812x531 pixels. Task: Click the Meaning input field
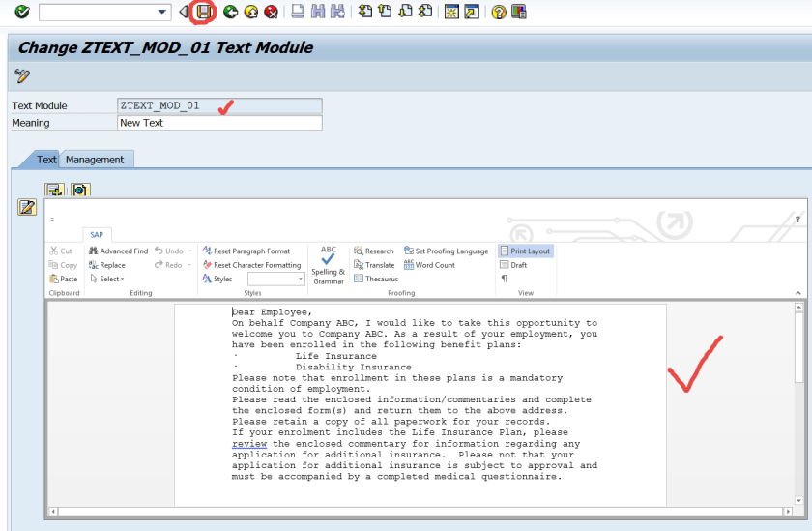(219, 123)
